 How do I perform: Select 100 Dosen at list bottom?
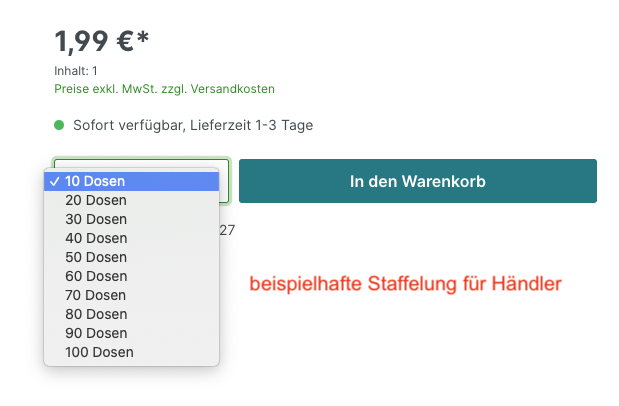tap(99, 352)
